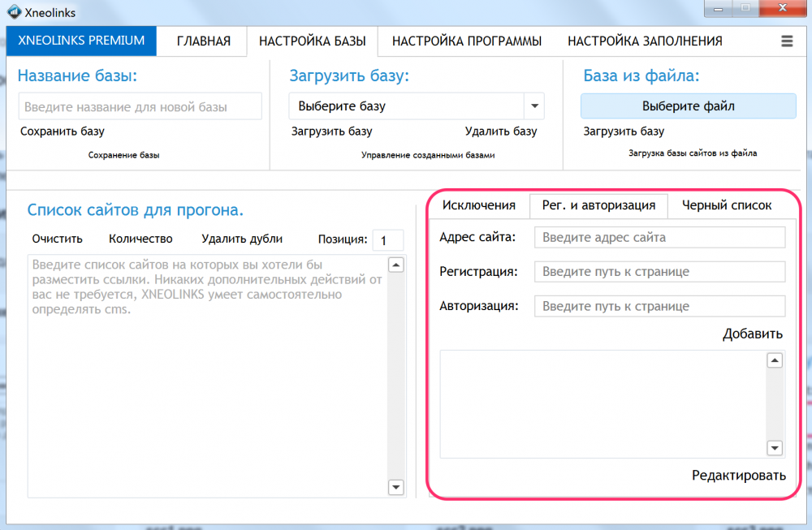
Task: Open the НАСТРОЙКА ЗАПОЛНЕНИЯ tab
Action: 645,41
